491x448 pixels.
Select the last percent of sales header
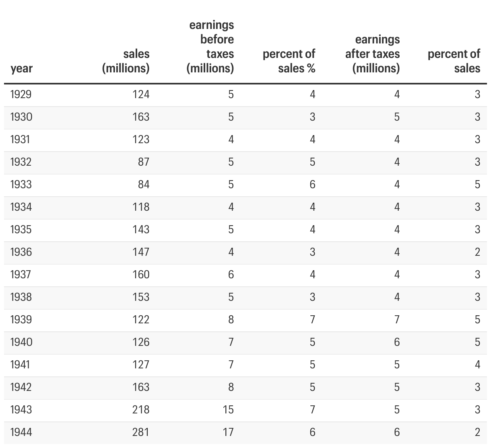[454, 61]
